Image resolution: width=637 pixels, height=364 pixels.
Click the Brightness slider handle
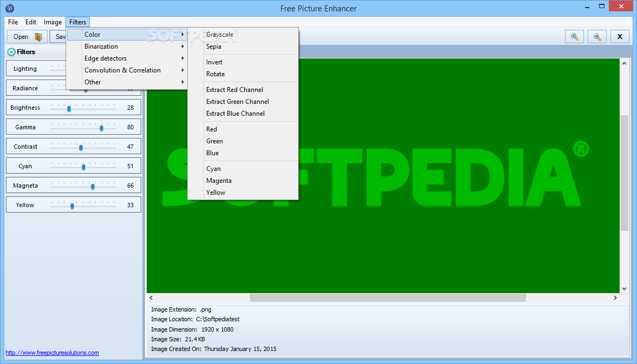pyautogui.click(x=69, y=109)
